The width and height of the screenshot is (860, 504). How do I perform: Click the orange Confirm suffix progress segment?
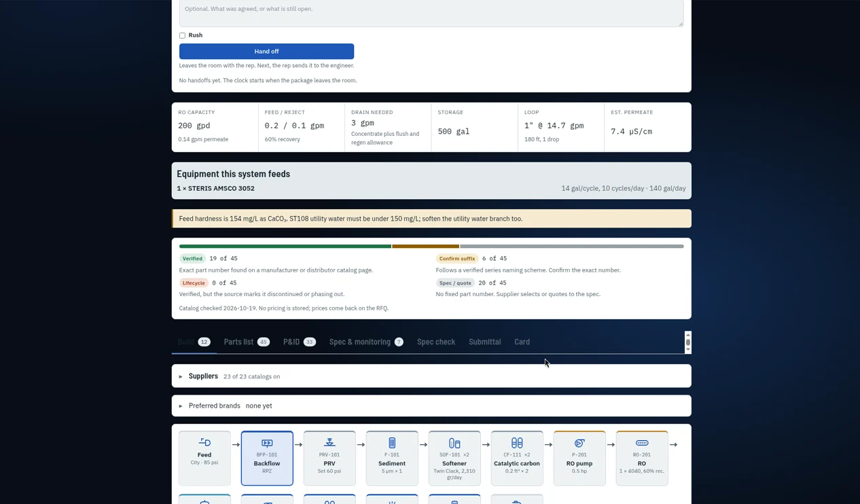point(425,246)
